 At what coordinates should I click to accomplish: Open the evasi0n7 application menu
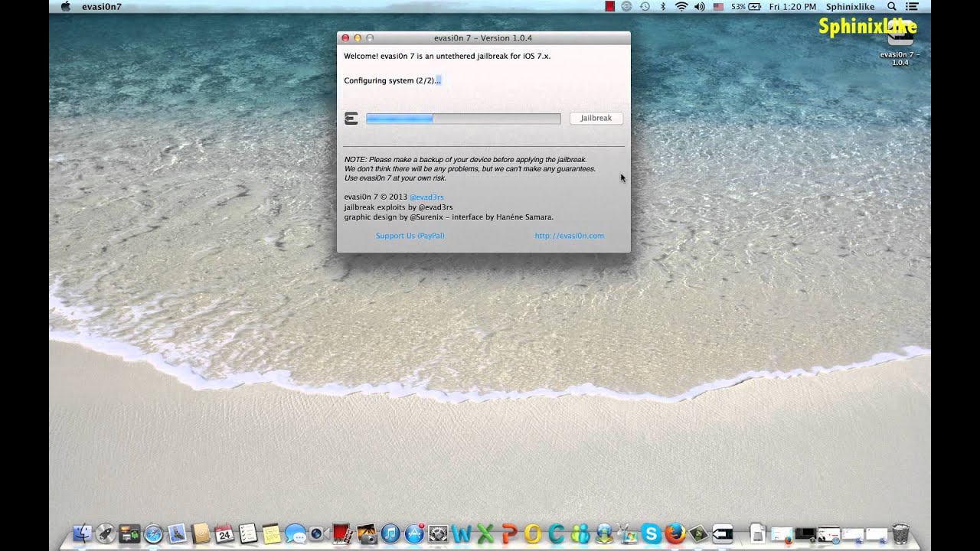click(101, 6)
